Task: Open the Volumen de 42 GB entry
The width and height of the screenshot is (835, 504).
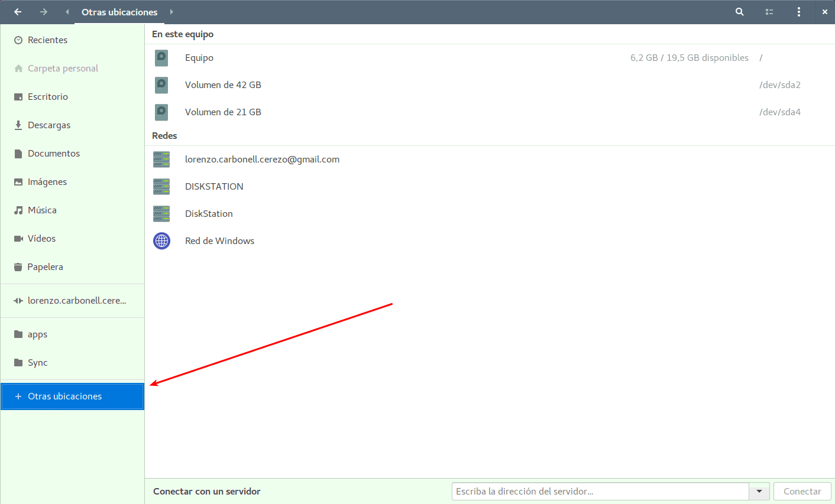Action: [223, 85]
